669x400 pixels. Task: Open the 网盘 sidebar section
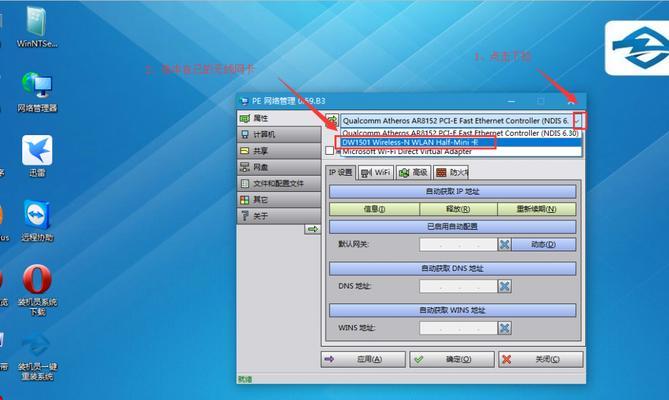[279, 167]
